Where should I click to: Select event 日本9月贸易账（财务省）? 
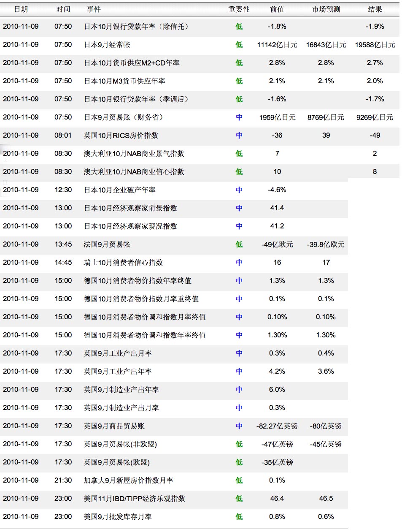[x=123, y=117]
